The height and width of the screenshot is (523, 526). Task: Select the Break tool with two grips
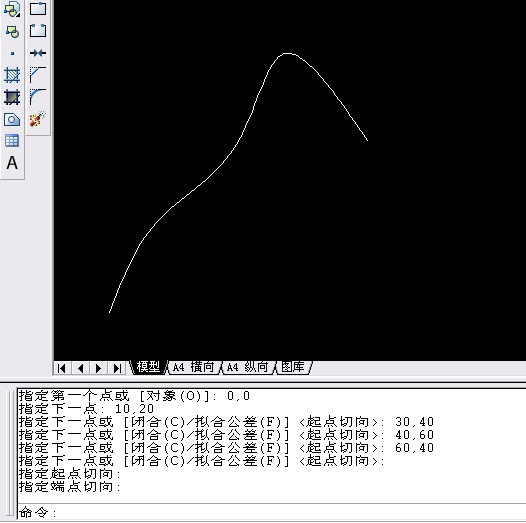click(38, 31)
